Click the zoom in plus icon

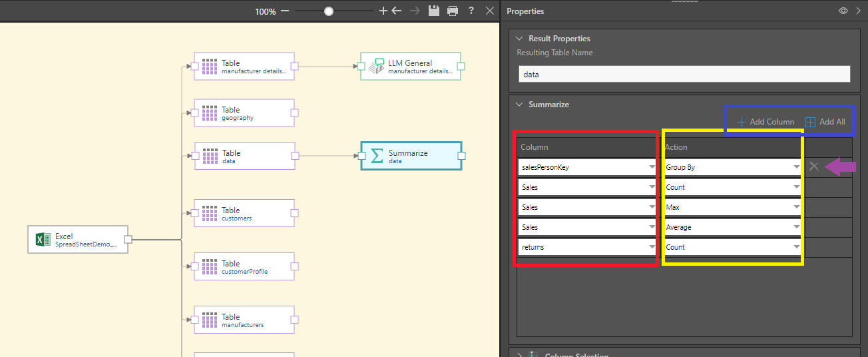point(383,11)
